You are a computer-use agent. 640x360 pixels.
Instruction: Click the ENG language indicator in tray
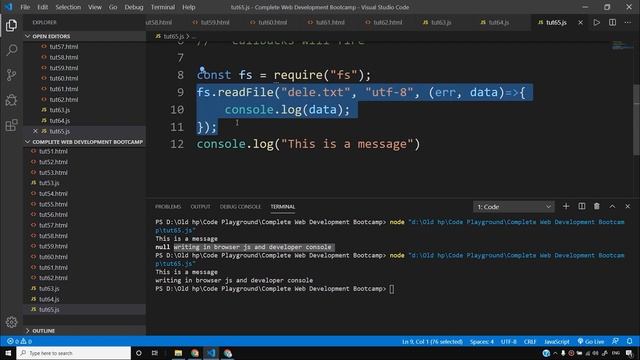pos(616,353)
